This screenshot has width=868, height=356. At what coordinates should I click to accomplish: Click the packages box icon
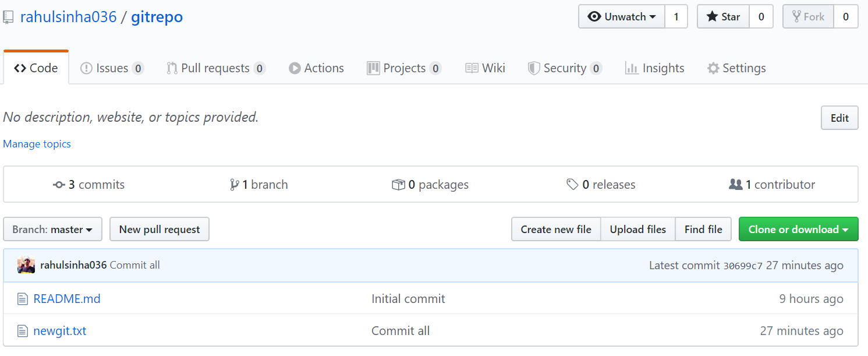(399, 184)
